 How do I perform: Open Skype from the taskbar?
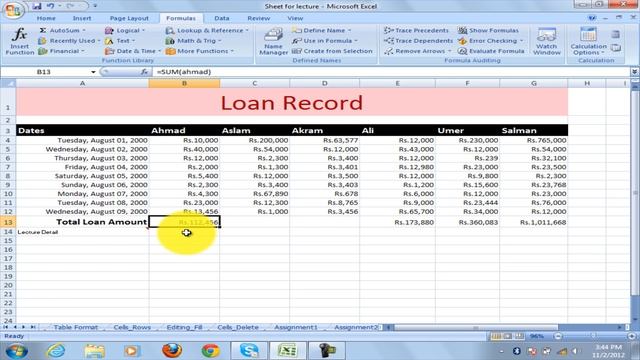[x=249, y=351]
